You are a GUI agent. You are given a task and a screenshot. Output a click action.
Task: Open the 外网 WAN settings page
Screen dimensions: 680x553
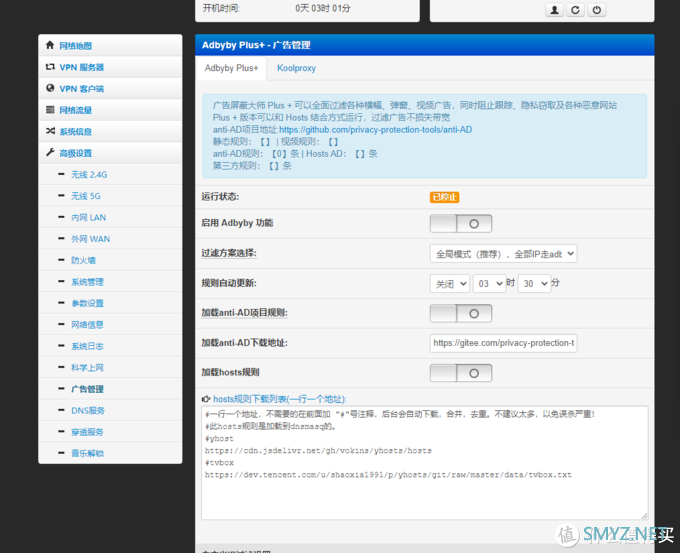click(90, 239)
